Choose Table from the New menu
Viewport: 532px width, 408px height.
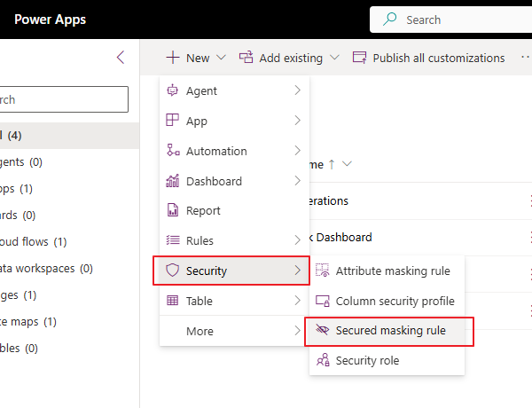[234, 301]
